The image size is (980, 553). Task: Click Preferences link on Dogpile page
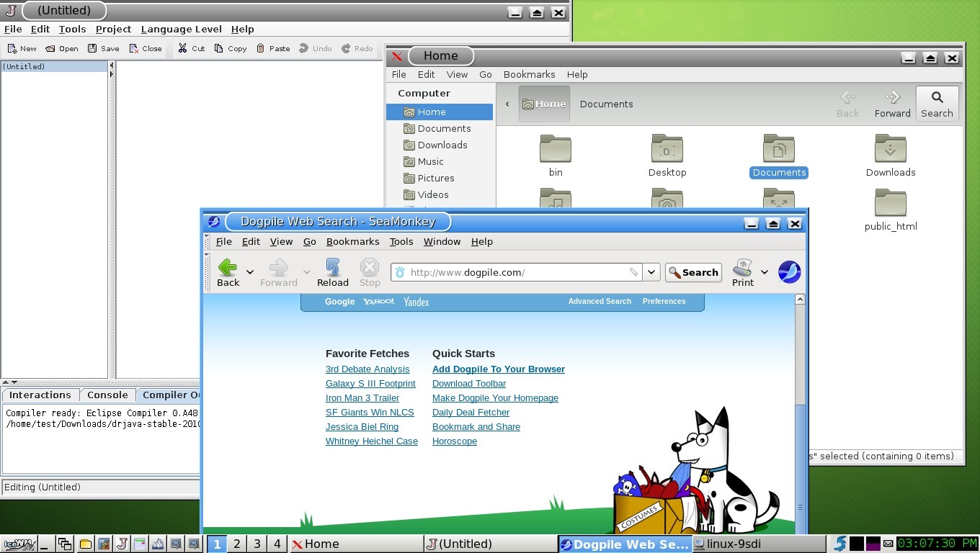coord(664,301)
